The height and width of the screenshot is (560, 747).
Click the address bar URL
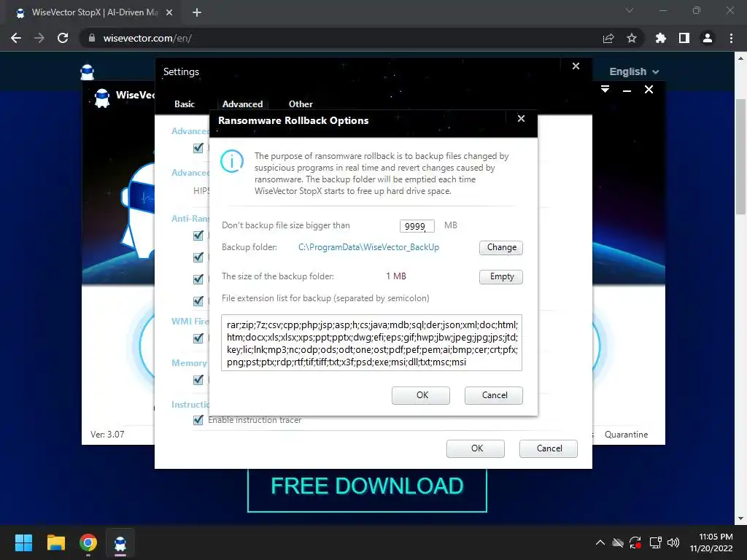(147, 38)
